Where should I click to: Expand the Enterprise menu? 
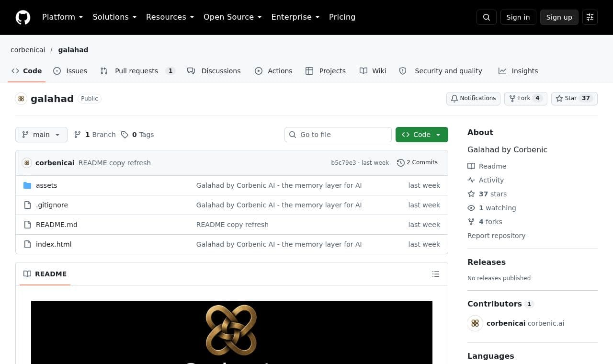(x=295, y=17)
